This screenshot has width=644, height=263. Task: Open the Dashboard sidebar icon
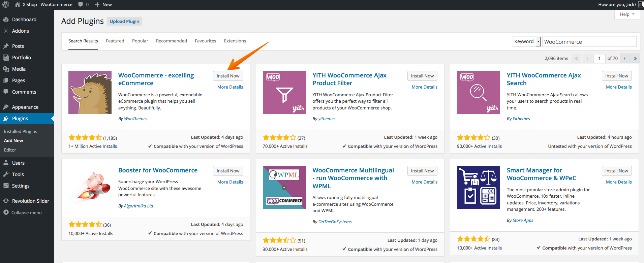pyautogui.click(x=6, y=20)
